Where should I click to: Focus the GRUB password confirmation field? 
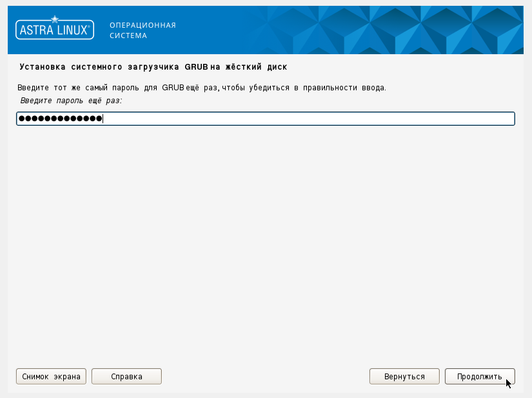click(x=266, y=119)
